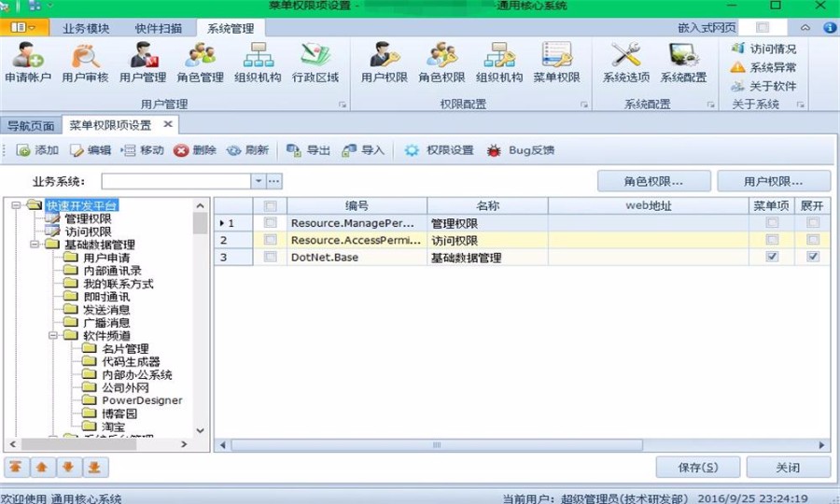Click the 刷新 refresh toolbar button

(x=247, y=150)
